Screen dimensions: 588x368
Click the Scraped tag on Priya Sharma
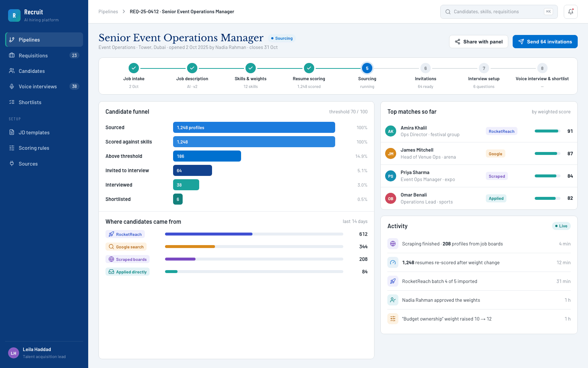click(x=496, y=176)
